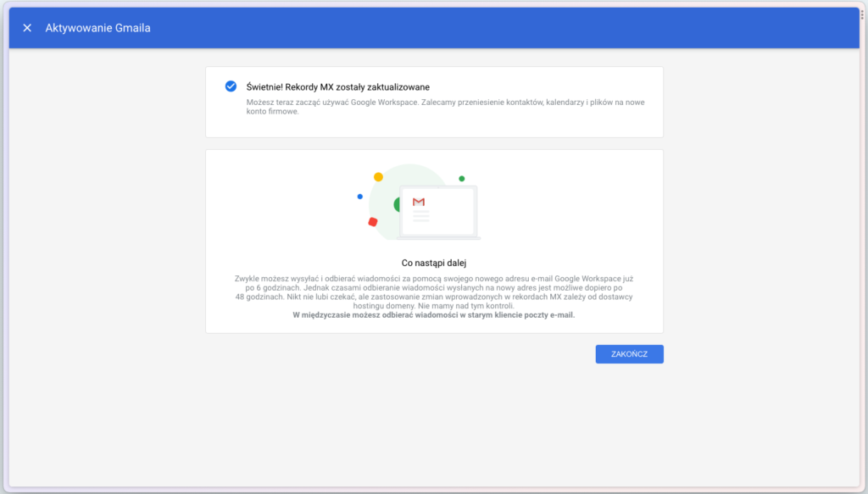Click the small blue dot in illustration

click(x=359, y=197)
